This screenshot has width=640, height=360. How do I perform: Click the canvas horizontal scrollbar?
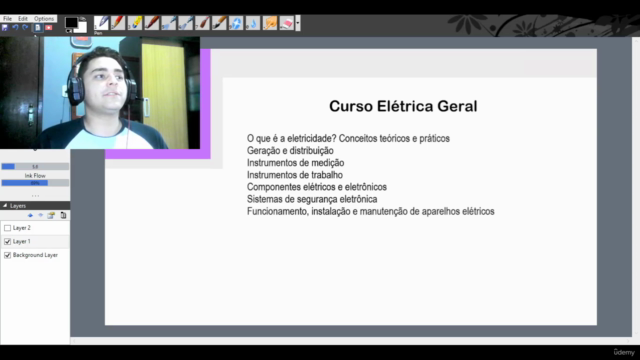(x=351, y=341)
